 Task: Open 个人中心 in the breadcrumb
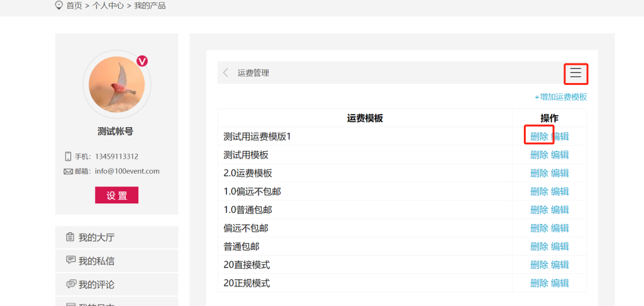click(x=108, y=6)
